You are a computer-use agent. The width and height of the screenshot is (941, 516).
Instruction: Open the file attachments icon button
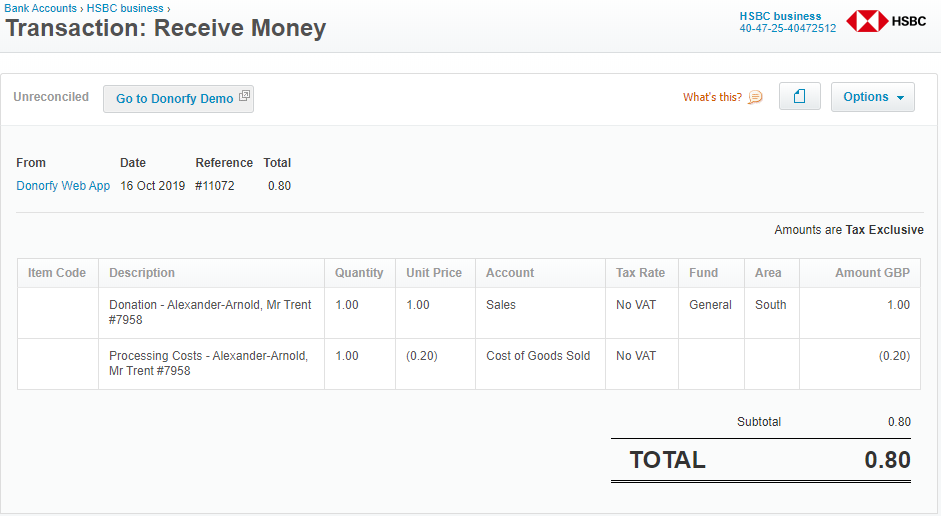799,97
